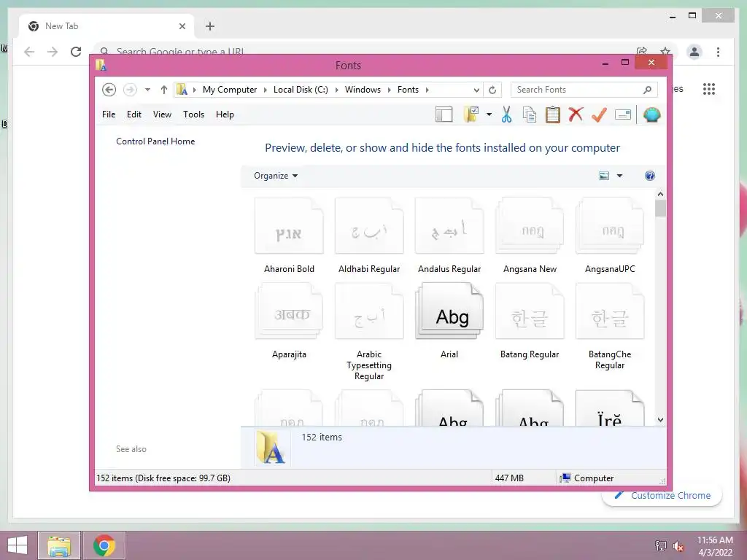The image size is (747, 560).
Task: Open File Explorer from taskbar
Action: tap(59, 545)
